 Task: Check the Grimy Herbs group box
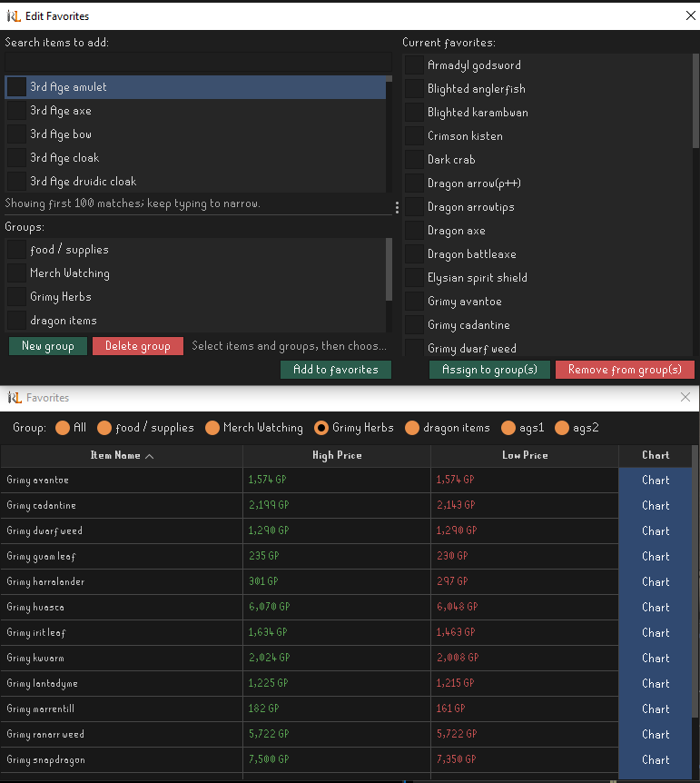click(16, 297)
